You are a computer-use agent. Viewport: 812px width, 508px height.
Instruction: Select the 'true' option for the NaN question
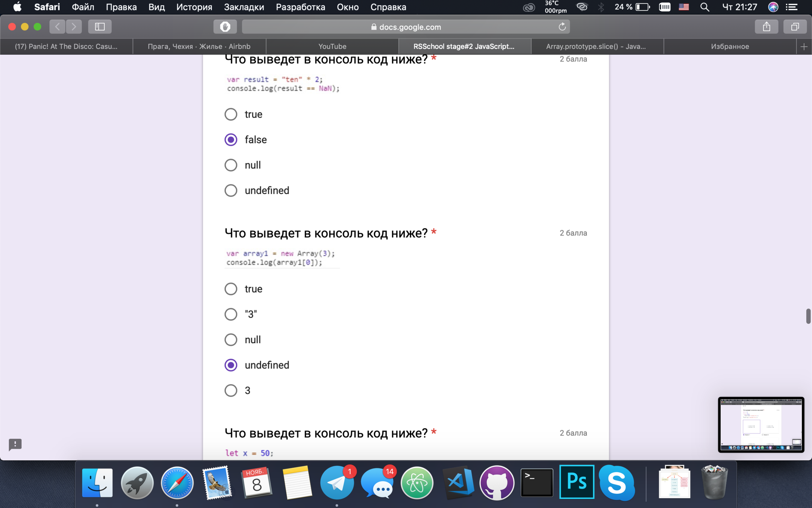pyautogui.click(x=231, y=114)
